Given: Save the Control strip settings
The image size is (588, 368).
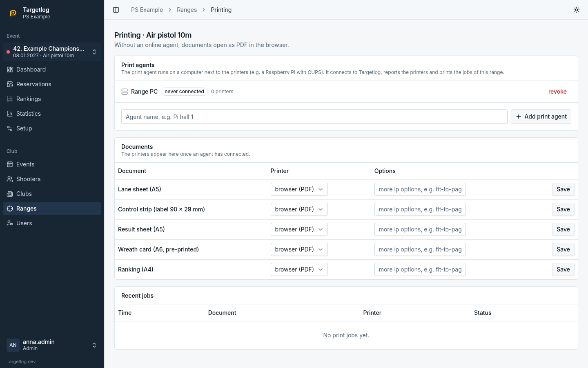Looking at the screenshot, I should pos(563,209).
